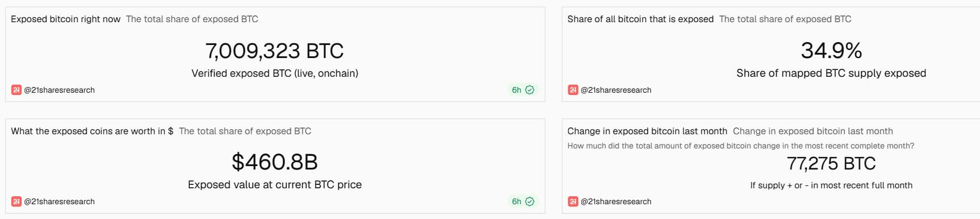Open @21sharesresearch link under $460.8B value

point(59,201)
